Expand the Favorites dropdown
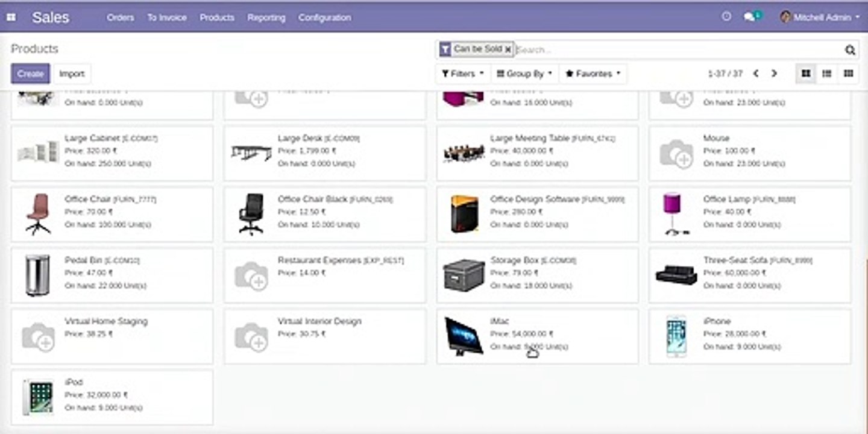 pos(593,74)
